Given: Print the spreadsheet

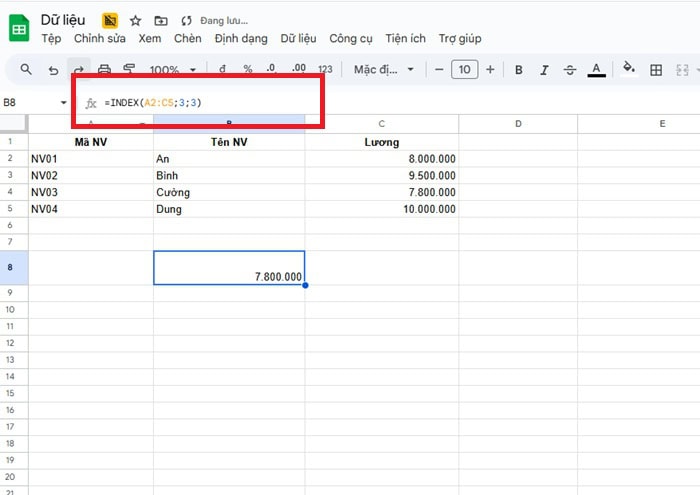Looking at the screenshot, I should (104, 69).
